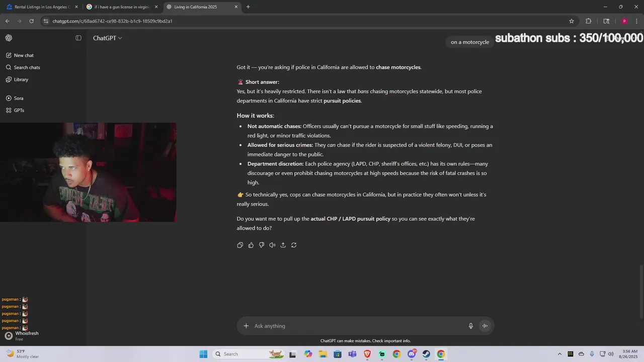
Task: Click the 'Short answer:' heading text
Action: pyautogui.click(x=262, y=82)
